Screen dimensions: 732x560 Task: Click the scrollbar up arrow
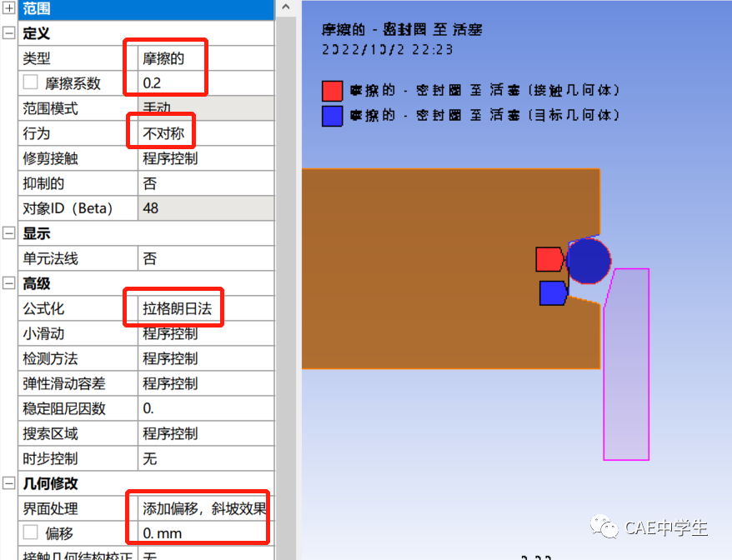click(284, 8)
